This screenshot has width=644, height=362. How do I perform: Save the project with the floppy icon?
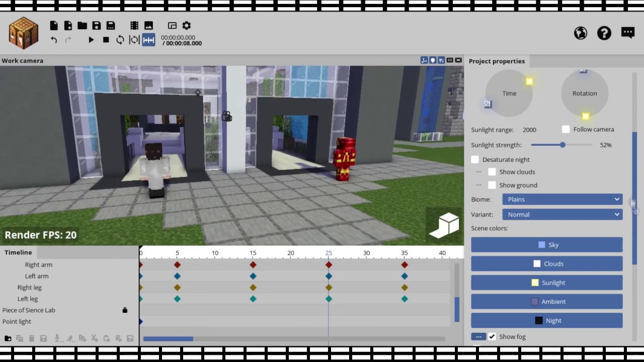tap(97, 25)
